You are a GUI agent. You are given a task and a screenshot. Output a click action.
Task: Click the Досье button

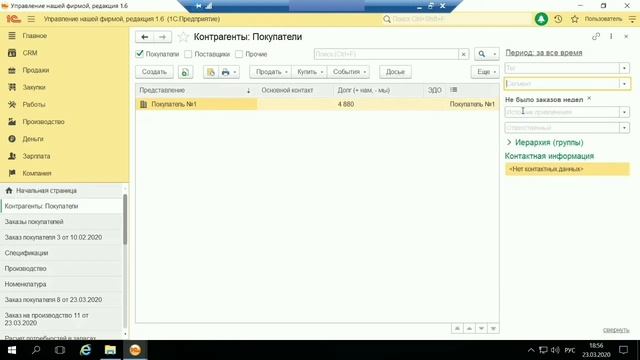coord(395,72)
